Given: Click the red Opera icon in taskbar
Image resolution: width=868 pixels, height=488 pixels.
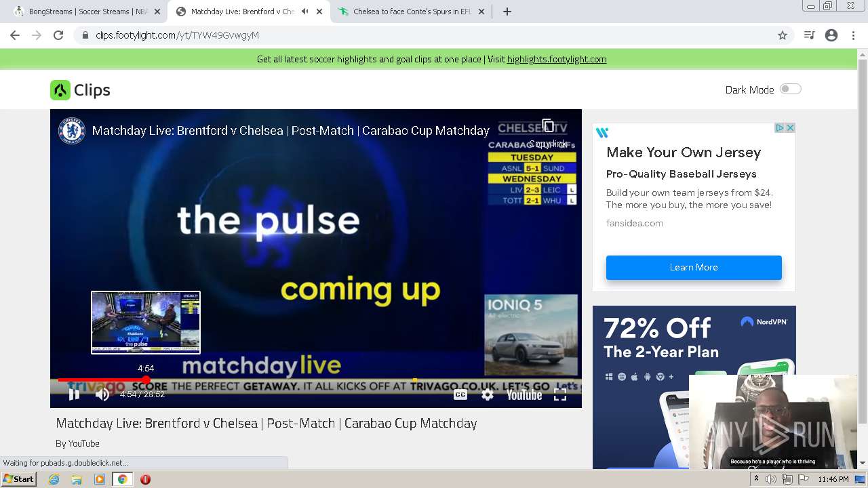Looking at the screenshot, I should pos(145,479).
